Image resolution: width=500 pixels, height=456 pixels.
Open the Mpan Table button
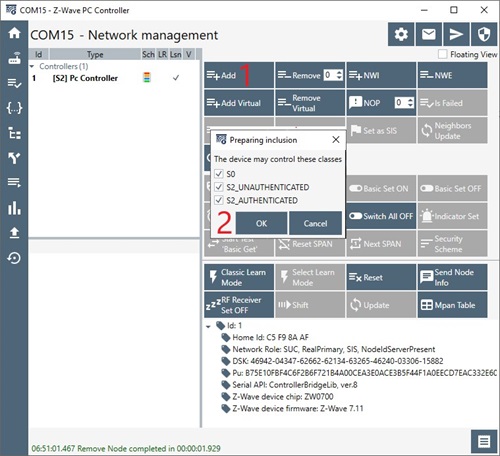click(x=452, y=305)
